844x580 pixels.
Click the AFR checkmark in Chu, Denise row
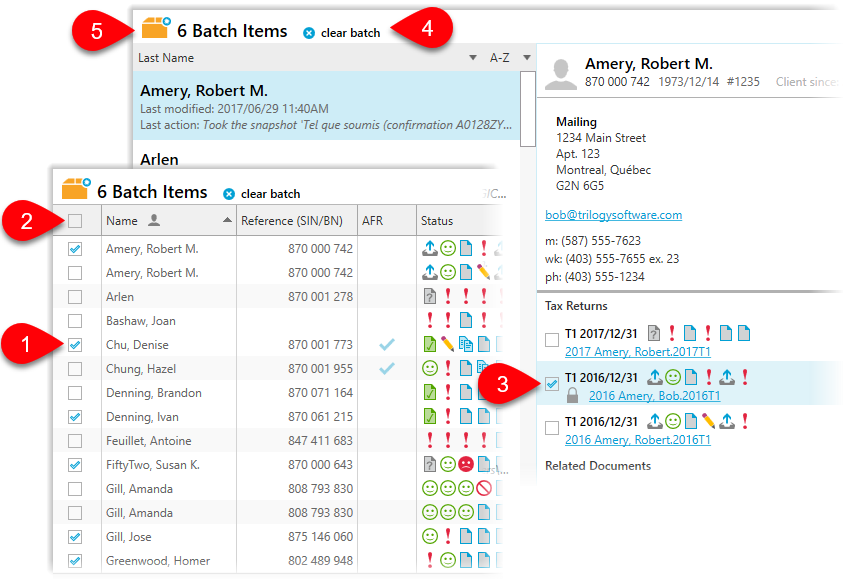tap(386, 344)
